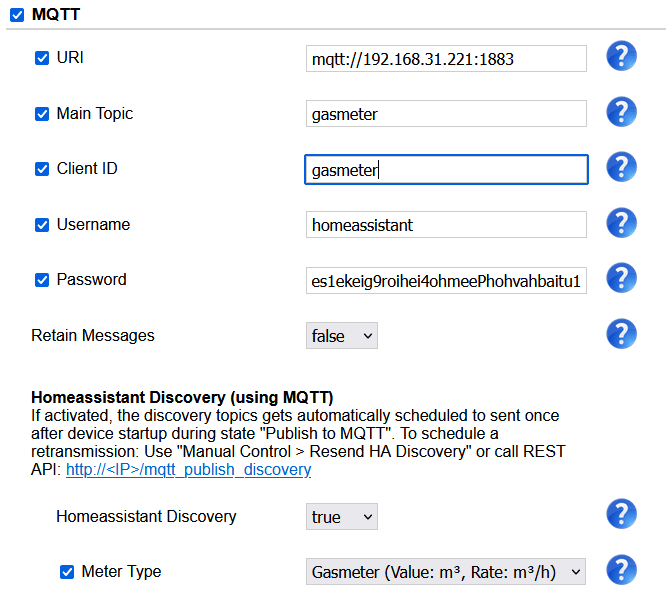The image size is (666, 611).
Task: Edit the Username homeassistant field
Action: pos(446,225)
